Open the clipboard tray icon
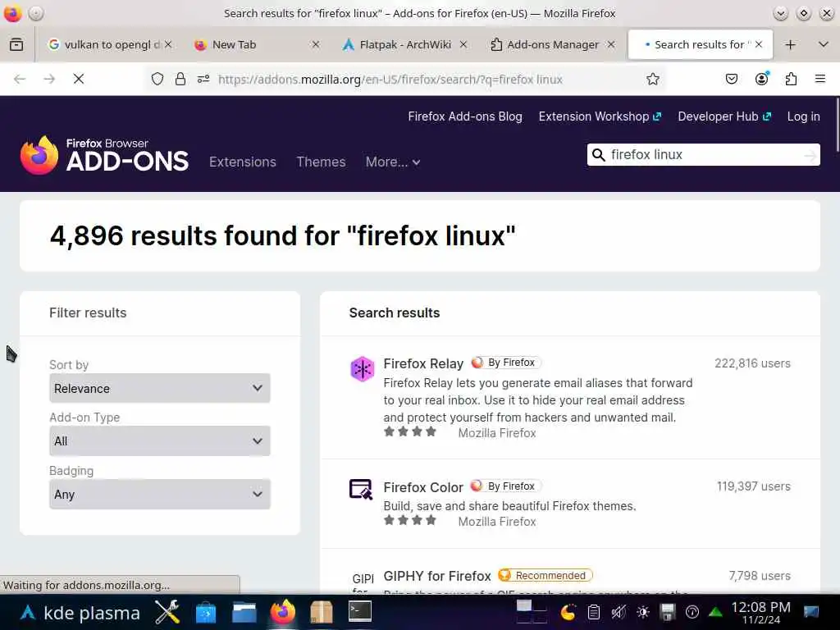840x630 pixels. pos(594,612)
